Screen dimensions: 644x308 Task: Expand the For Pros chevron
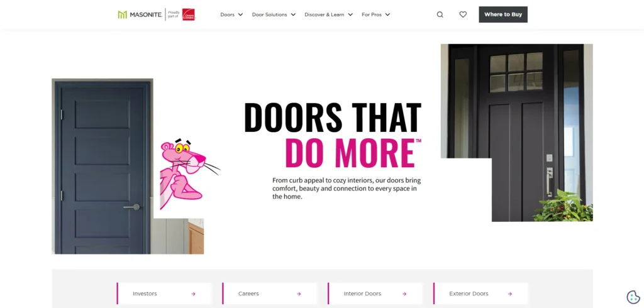[387, 15]
